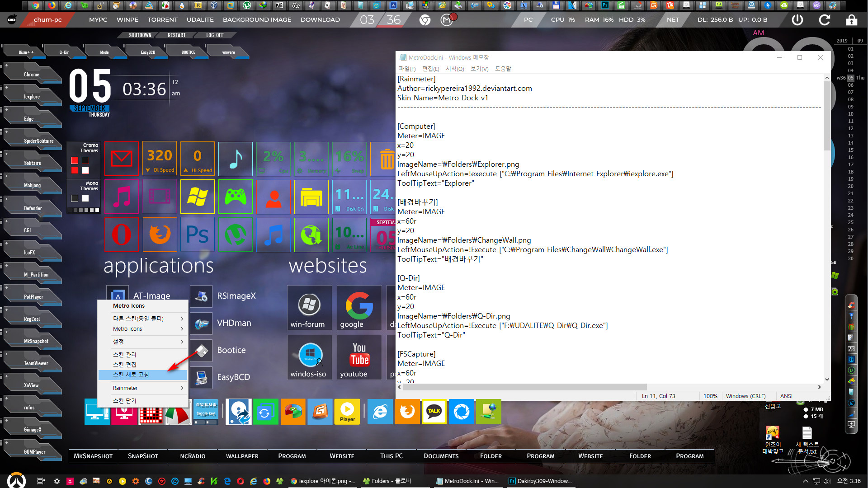The height and width of the screenshot is (488, 868).
Task: Click the blue music note tile
Action: 274,235
